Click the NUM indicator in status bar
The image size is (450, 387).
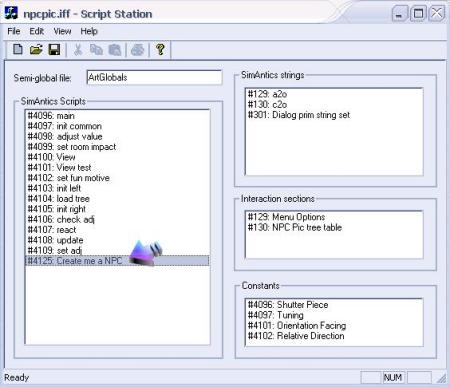(393, 378)
